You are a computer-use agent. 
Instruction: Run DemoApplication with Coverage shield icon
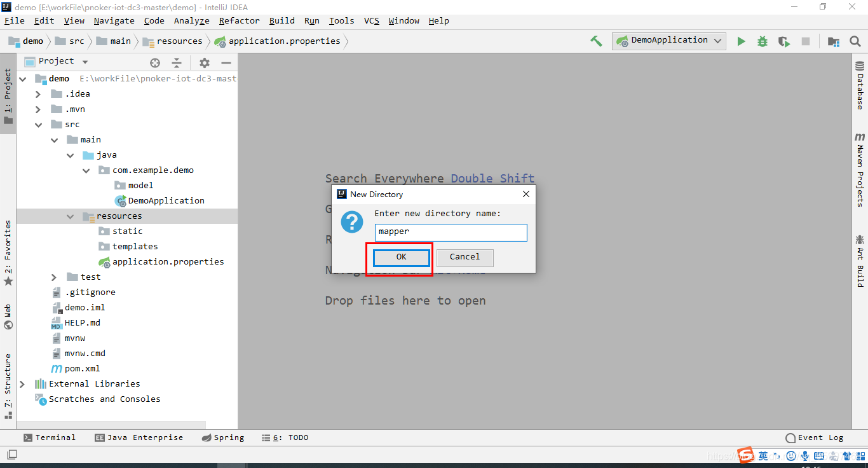point(783,40)
